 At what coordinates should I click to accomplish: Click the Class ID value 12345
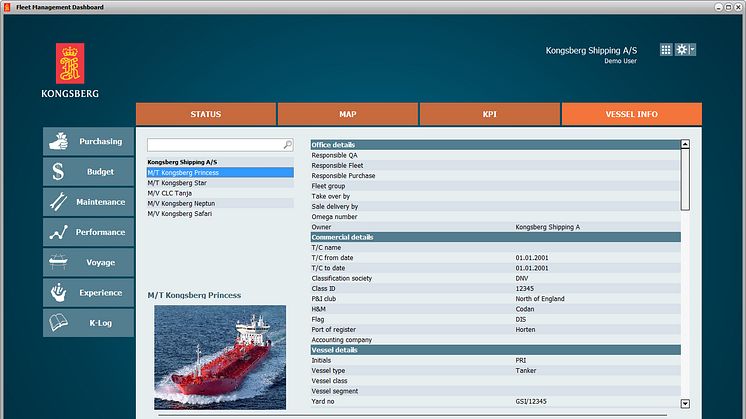click(525, 288)
